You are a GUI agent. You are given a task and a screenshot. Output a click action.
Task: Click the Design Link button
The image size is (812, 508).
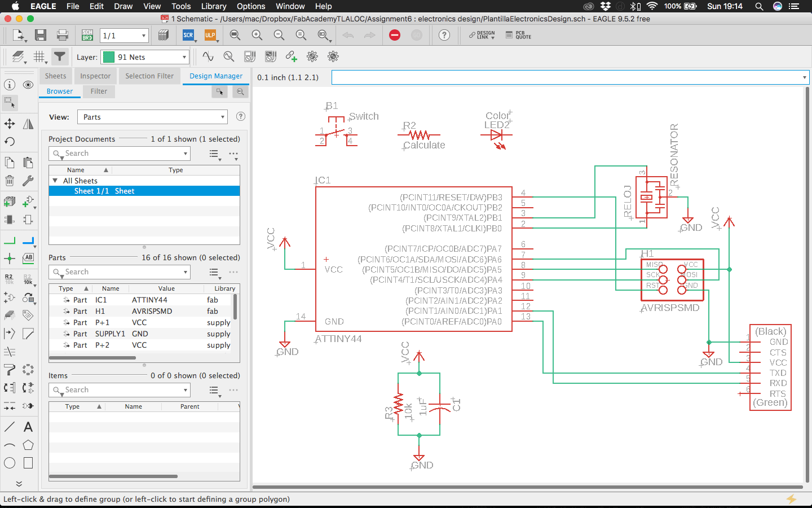482,36
